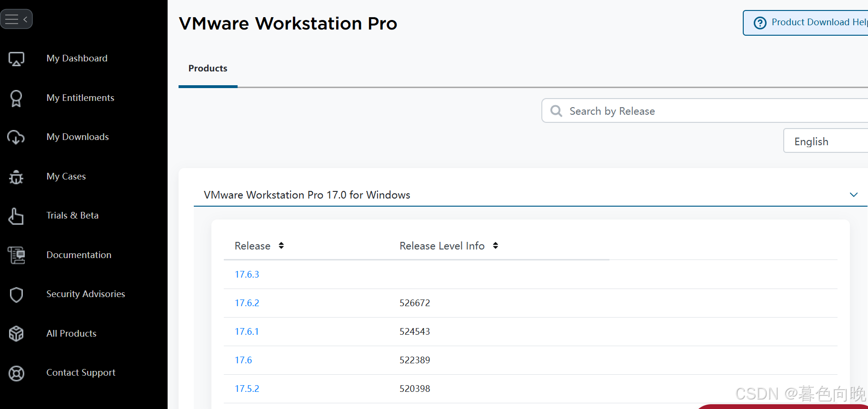The image size is (868, 409).
Task: Open Contact Support
Action: [x=81, y=372]
